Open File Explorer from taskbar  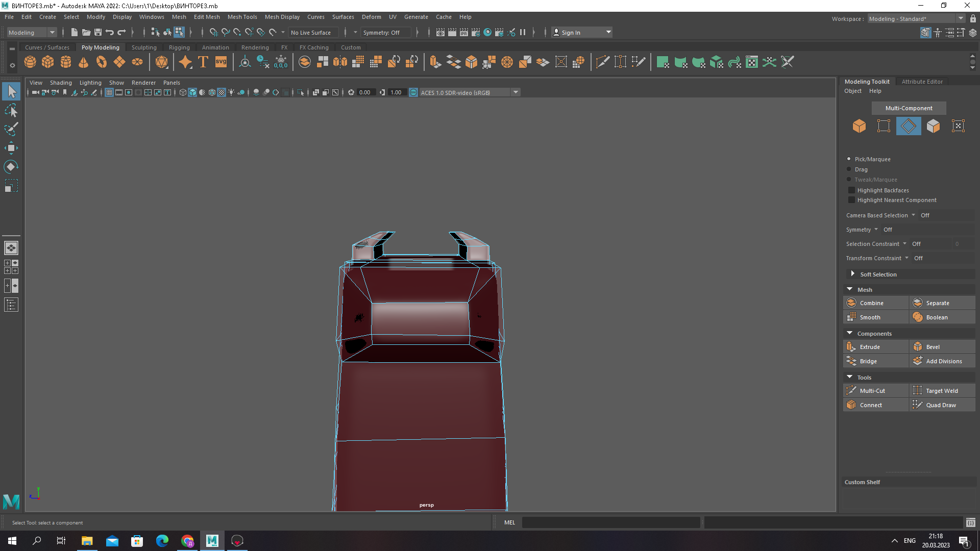(x=87, y=541)
